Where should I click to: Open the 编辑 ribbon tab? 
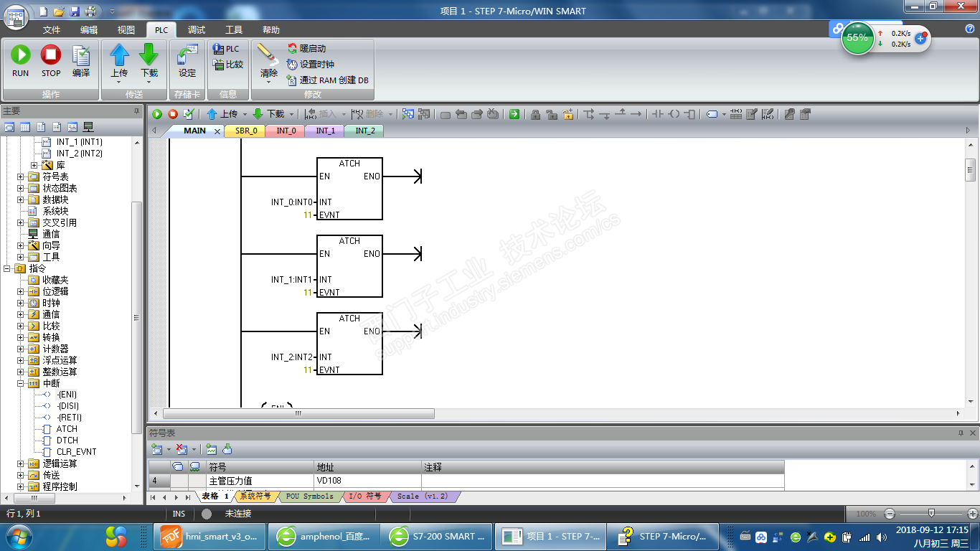pos(89,30)
